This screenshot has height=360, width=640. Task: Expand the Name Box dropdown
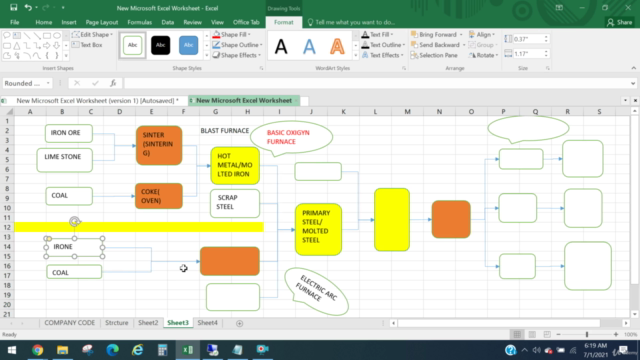(48, 83)
